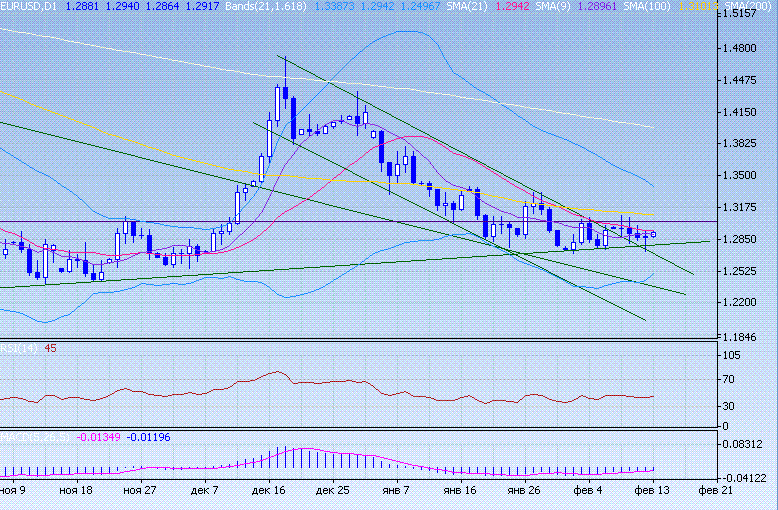Image resolution: width=778 pixels, height=510 pixels.
Task: Click the divider between RSI and MACD panes
Action: [389, 429]
